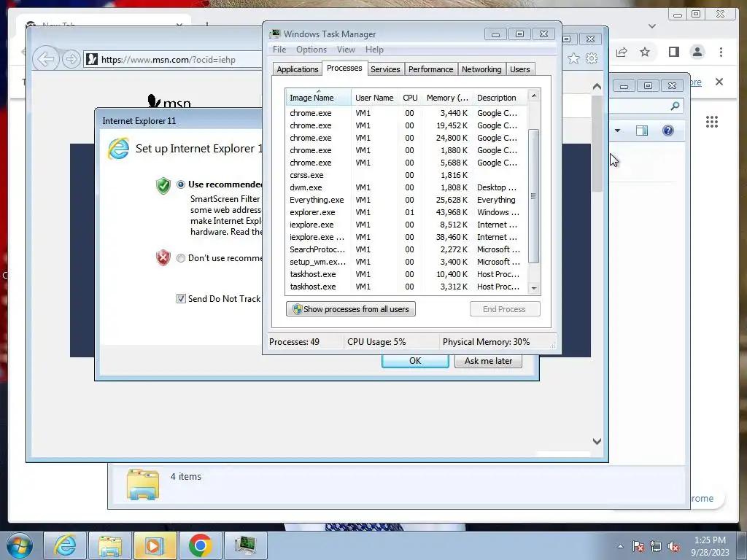Viewport: 747px width, 560px height.
Task: Sort processes by Memory column
Action: click(447, 98)
